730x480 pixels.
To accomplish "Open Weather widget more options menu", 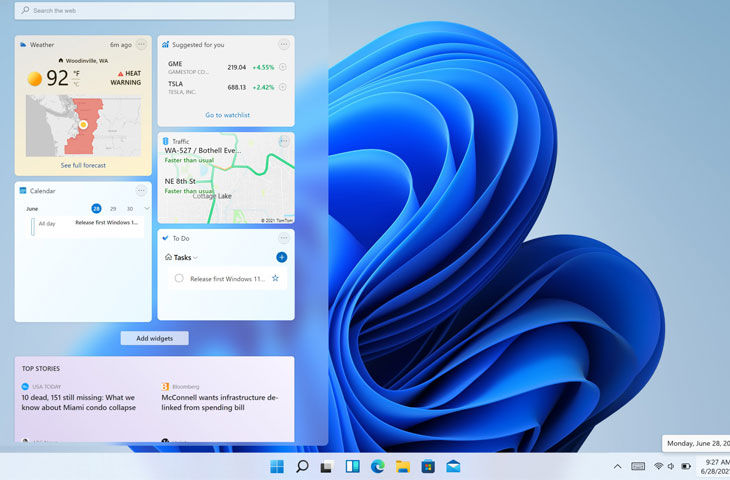I will pos(141,44).
